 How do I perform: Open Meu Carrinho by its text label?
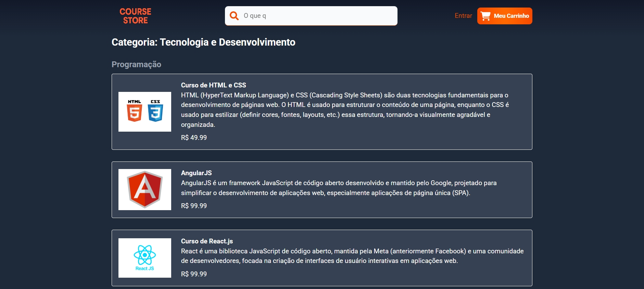(511, 16)
